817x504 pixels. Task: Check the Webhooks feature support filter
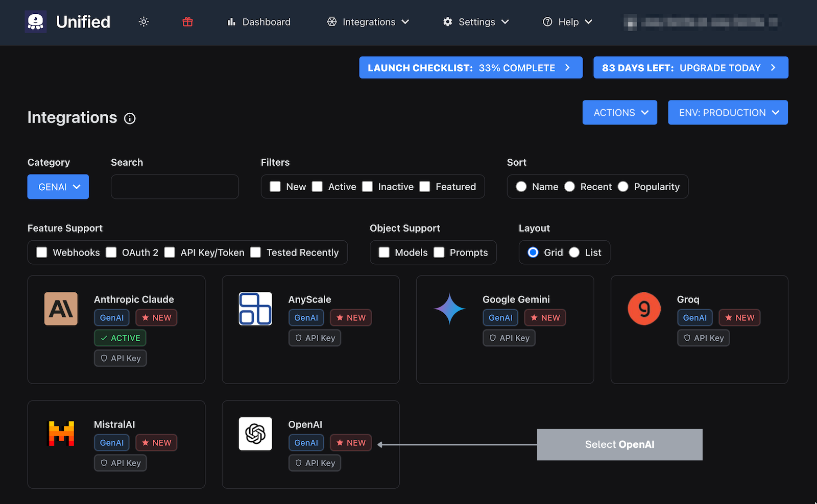[x=41, y=252]
